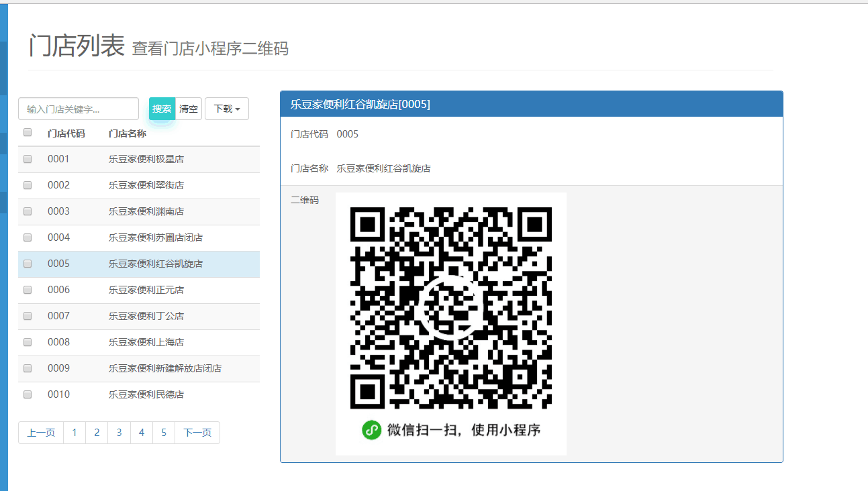868x491 pixels.
Task: Click the 门店列表 page heading
Action: pyautogui.click(x=77, y=46)
